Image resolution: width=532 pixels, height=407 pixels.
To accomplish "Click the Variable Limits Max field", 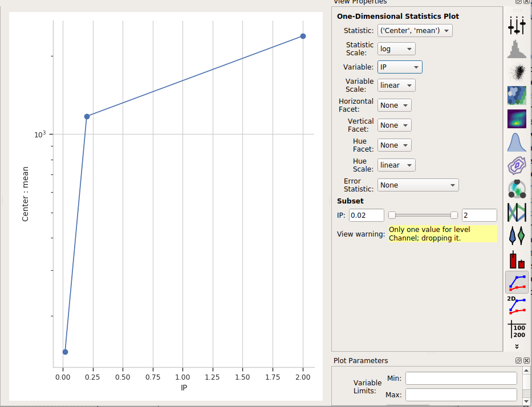I will click(x=461, y=395).
